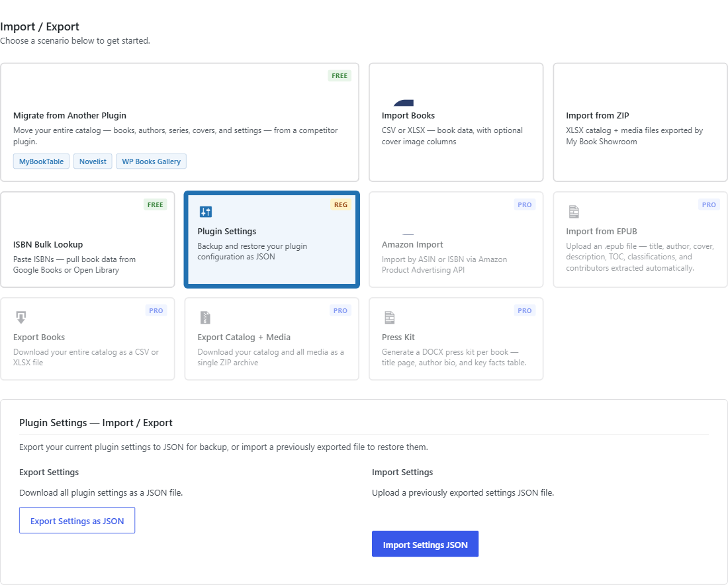Viewport: 728px width, 585px height.
Task: Click the Export Books download icon
Action: [21, 318]
